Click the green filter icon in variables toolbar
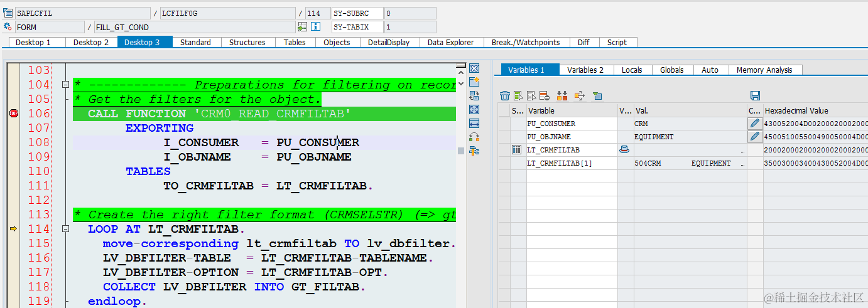868x308 pixels. (597, 96)
